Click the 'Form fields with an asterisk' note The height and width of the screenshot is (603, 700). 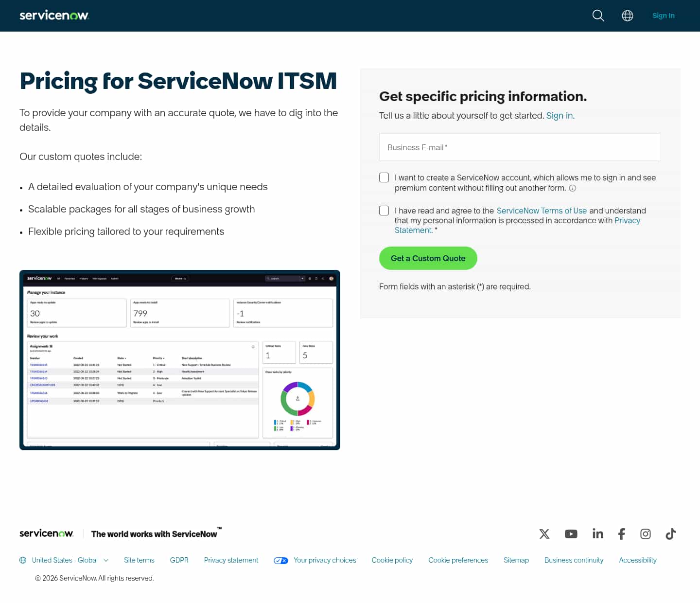pos(455,287)
